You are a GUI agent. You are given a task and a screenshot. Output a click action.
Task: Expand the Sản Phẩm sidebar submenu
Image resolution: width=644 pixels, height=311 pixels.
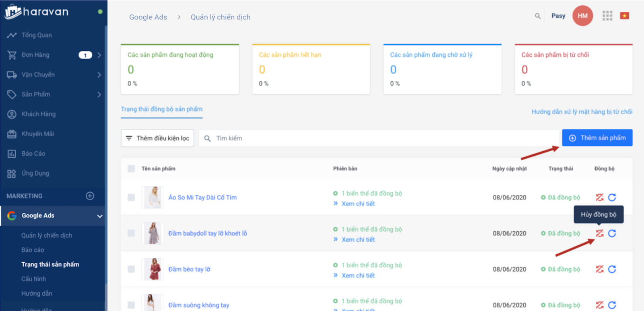pyautogui.click(x=99, y=95)
